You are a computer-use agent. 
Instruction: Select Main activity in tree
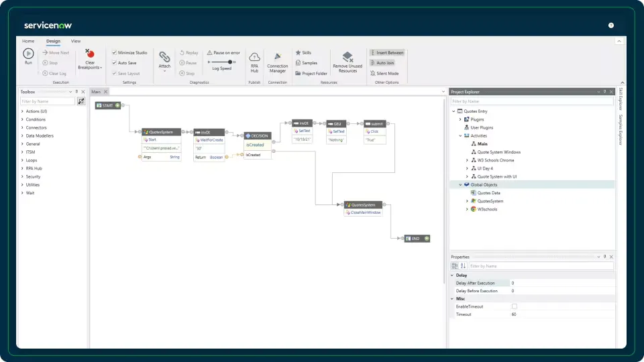tap(482, 144)
